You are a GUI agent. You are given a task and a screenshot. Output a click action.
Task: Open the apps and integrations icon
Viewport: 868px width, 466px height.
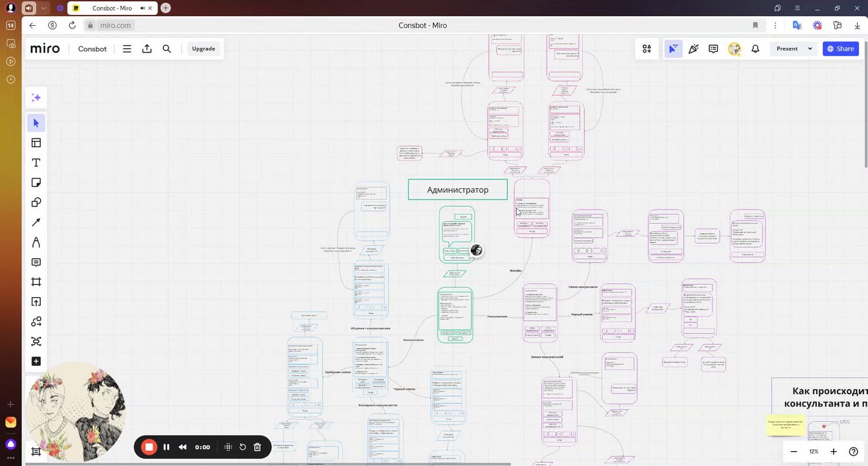point(646,49)
